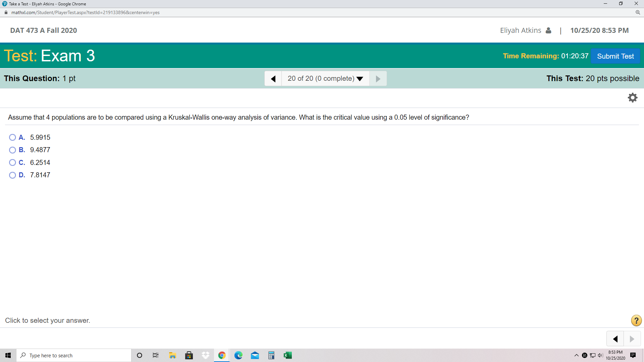Image resolution: width=644 pixels, height=362 pixels.
Task: Click the next question arrow
Action: point(378,78)
